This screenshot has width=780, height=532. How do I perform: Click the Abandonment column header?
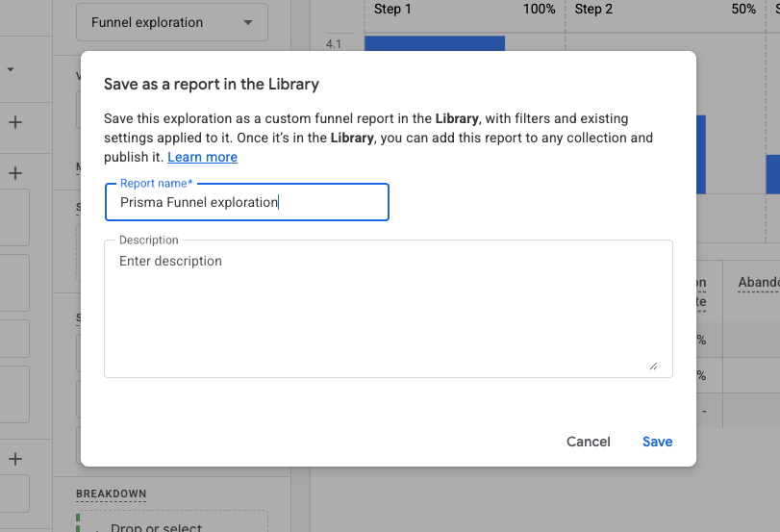pyautogui.click(x=758, y=282)
